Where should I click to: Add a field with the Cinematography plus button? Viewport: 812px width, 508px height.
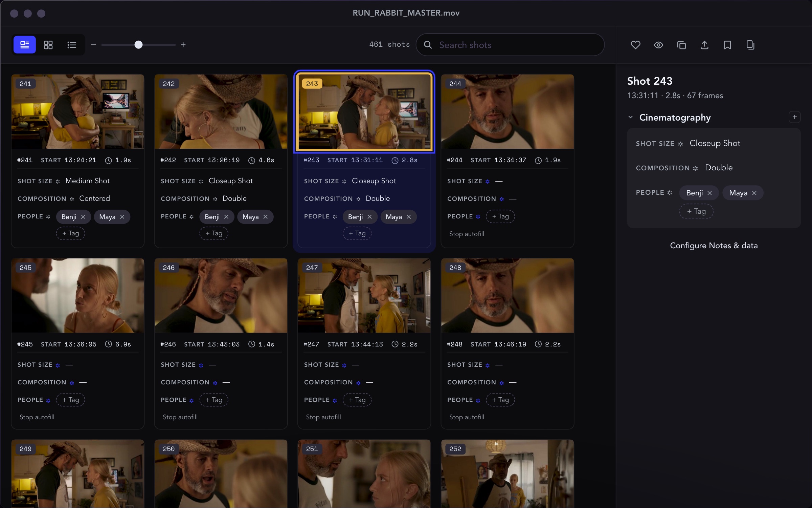[794, 117]
